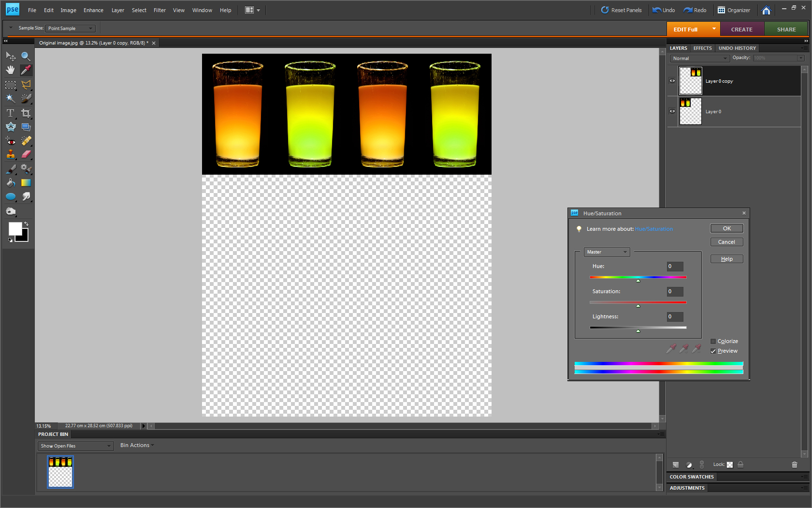
Task: Select the Zoom magnifier tool
Action: pyautogui.click(x=26, y=57)
